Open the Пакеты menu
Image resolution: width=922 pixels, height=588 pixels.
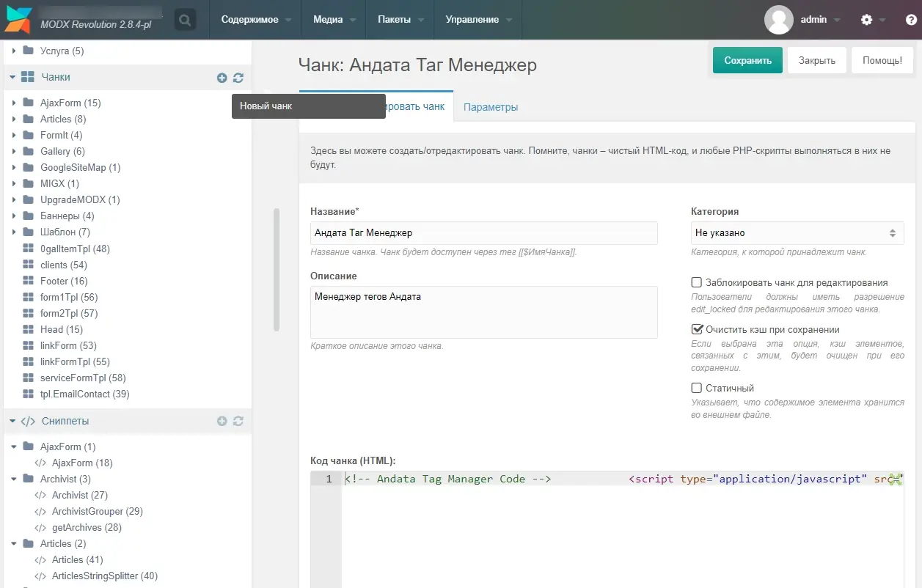[x=400, y=20]
